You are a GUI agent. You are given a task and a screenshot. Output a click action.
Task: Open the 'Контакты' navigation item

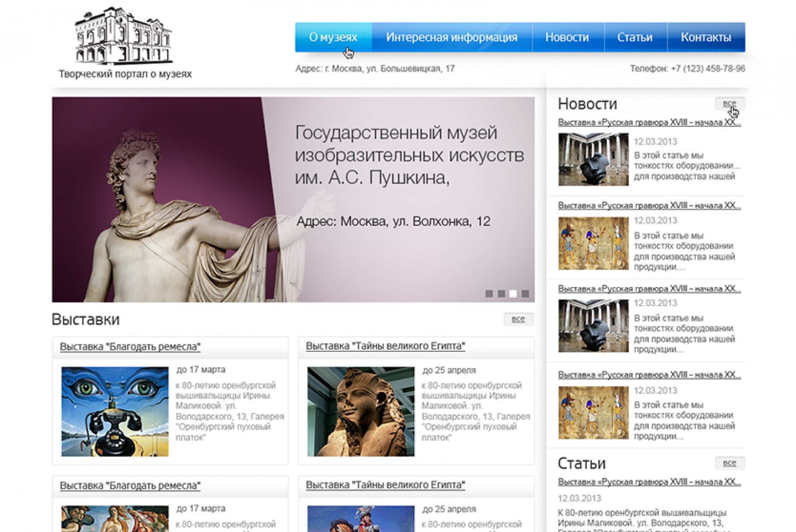click(706, 37)
